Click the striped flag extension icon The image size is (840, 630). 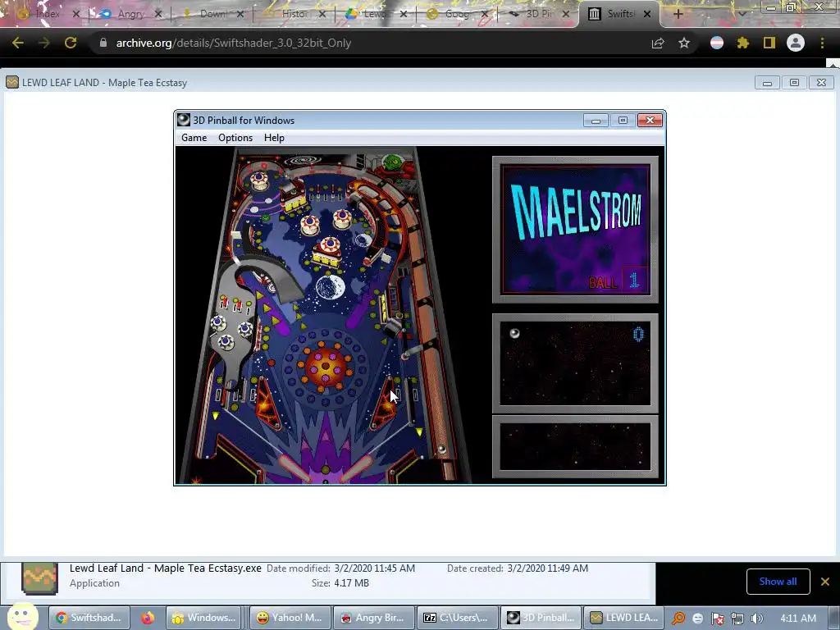coord(717,43)
